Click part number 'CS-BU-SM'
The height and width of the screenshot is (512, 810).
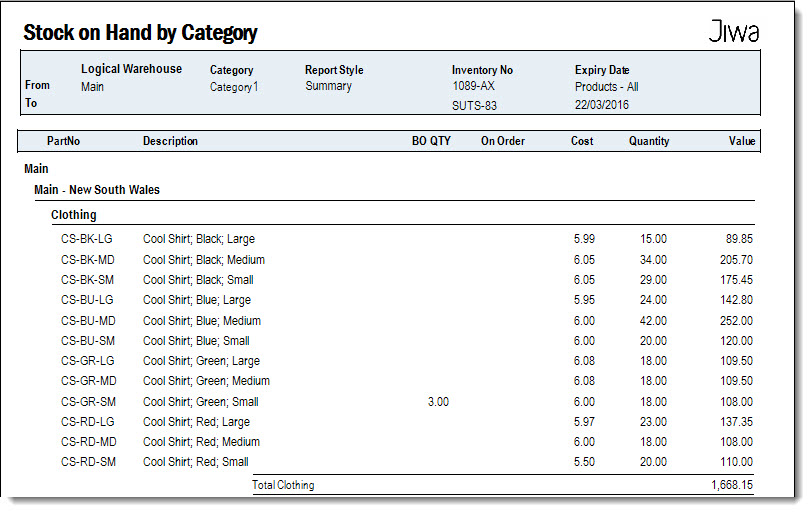click(87, 340)
